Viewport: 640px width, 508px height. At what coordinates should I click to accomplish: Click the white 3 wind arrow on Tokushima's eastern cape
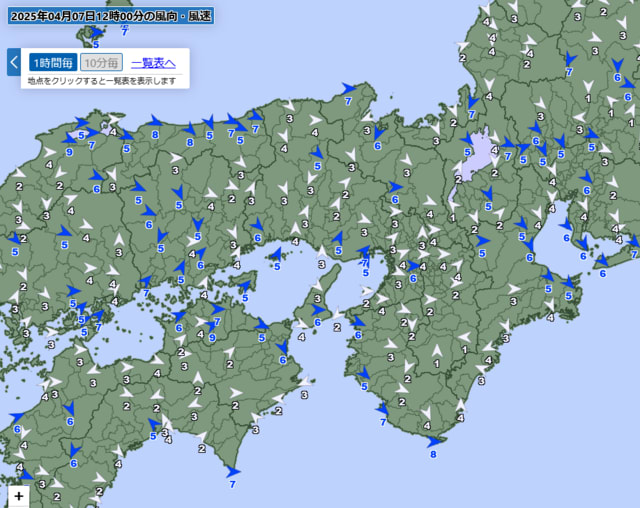pyautogui.click(x=305, y=382)
